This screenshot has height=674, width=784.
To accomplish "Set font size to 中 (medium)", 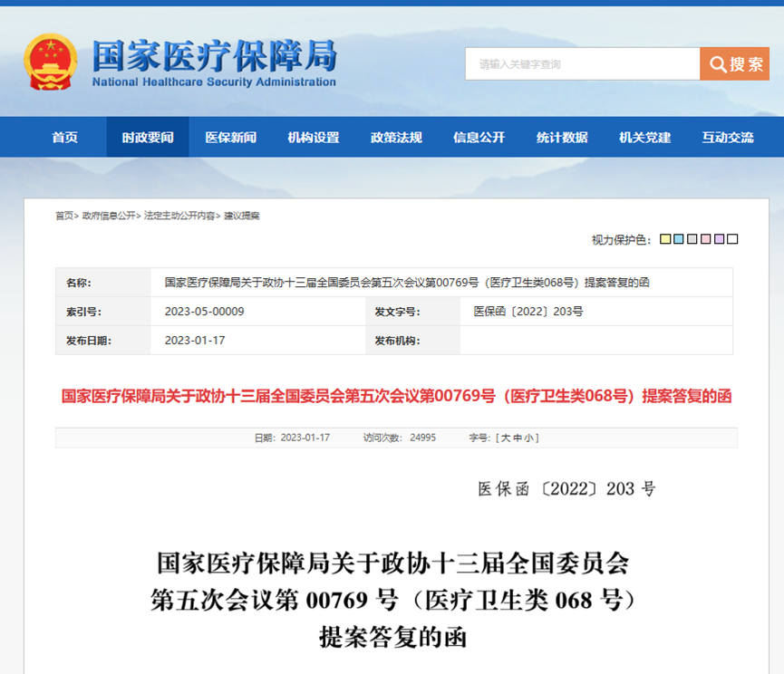I will tap(517, 438).
